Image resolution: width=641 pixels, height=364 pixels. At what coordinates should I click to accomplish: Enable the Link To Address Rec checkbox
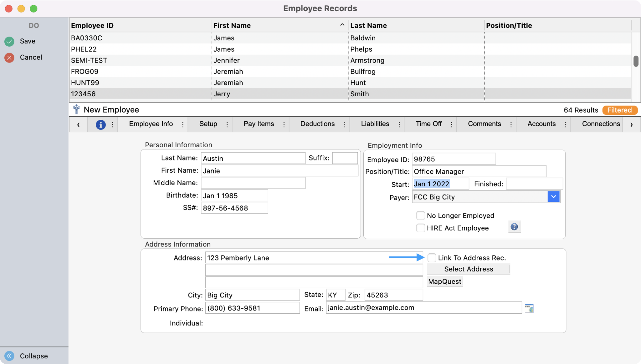coord(432,257)
